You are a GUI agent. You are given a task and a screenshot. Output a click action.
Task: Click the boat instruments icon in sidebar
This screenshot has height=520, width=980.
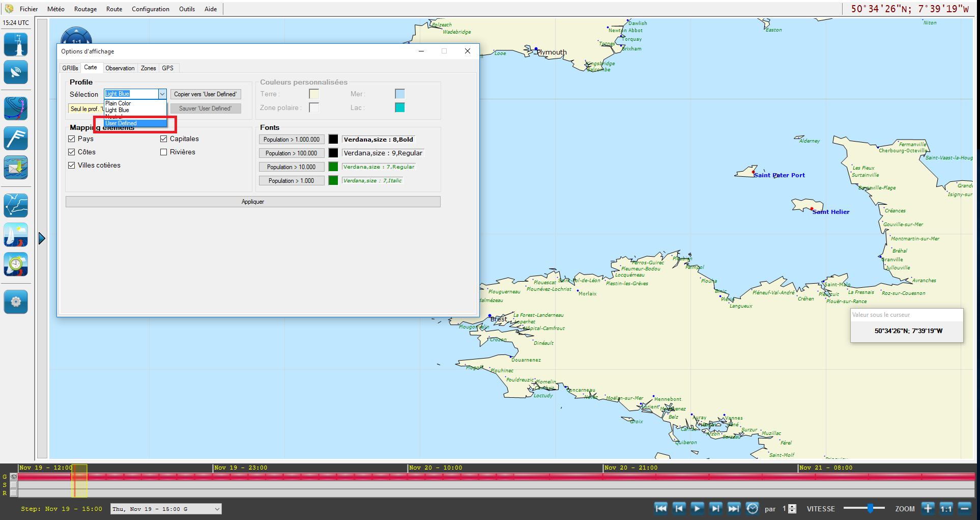(x=16, y=44)
